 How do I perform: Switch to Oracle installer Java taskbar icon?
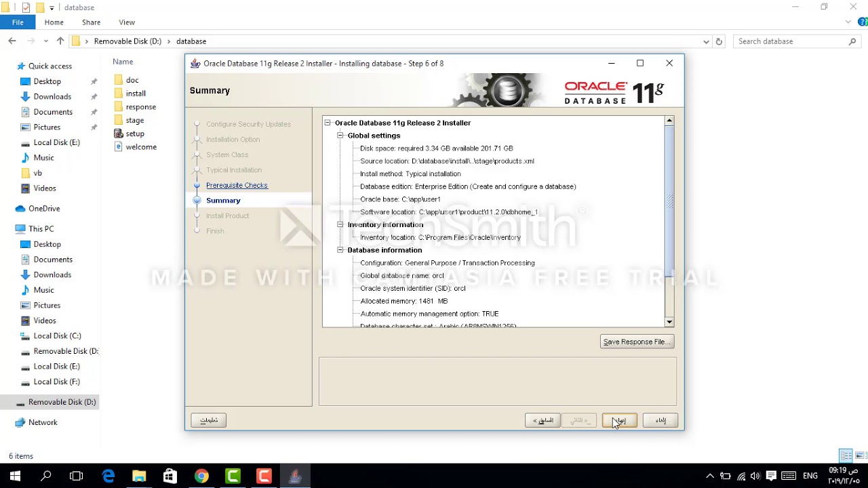click(295, 476)
